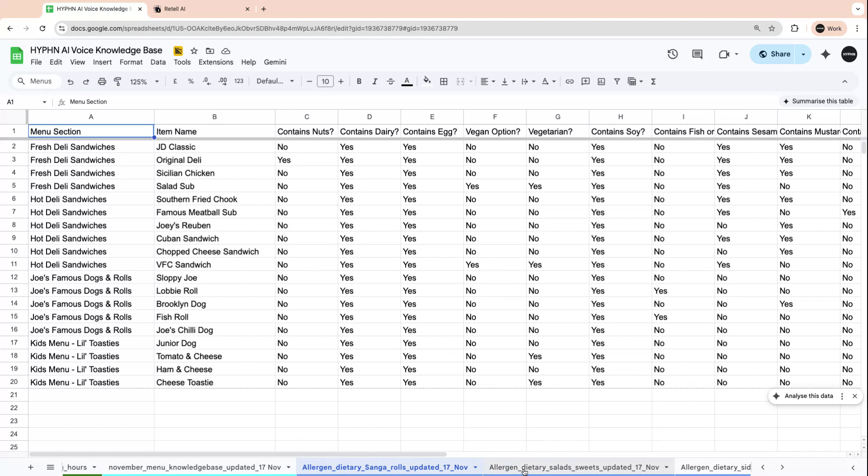Viewport: 868px width, 476px height.
Task: Open the Format menu
Action: [x=131, y=62]
